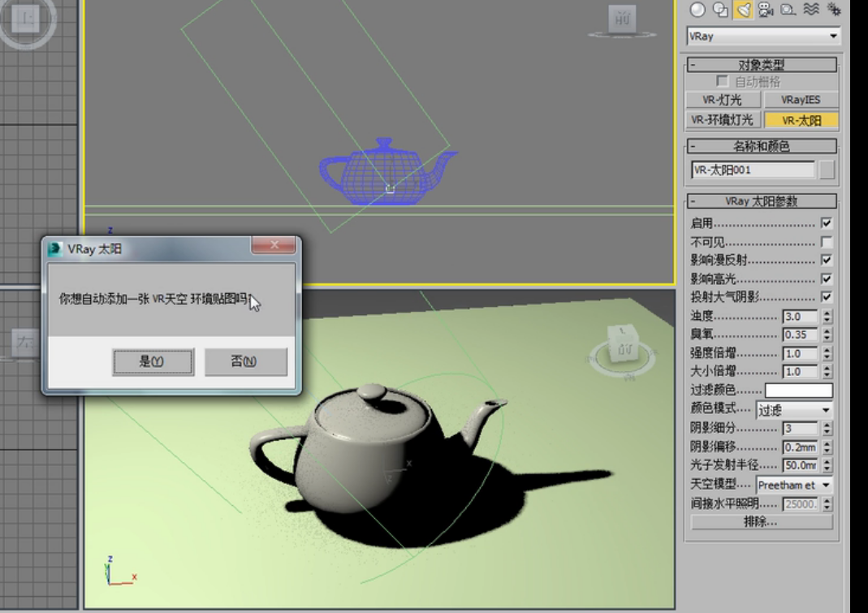Uncheck the 影响漫反射 option
868x613 pixels.
click(x=827, y=261)
